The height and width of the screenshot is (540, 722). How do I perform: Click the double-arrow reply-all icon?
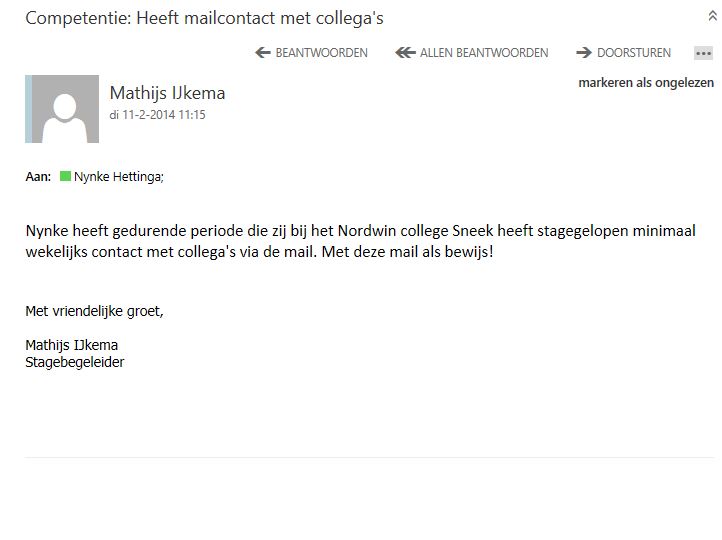tap(405, 53)
